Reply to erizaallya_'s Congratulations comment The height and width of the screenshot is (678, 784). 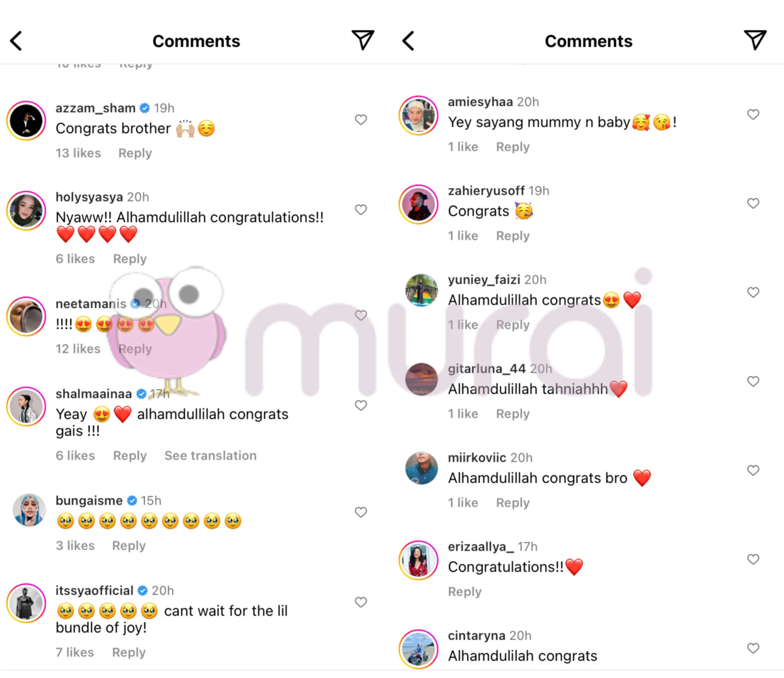tap(465, 591)
